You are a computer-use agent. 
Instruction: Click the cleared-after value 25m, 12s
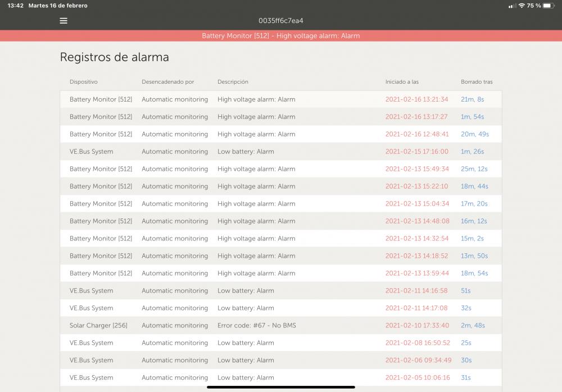[x=474, y=169]
